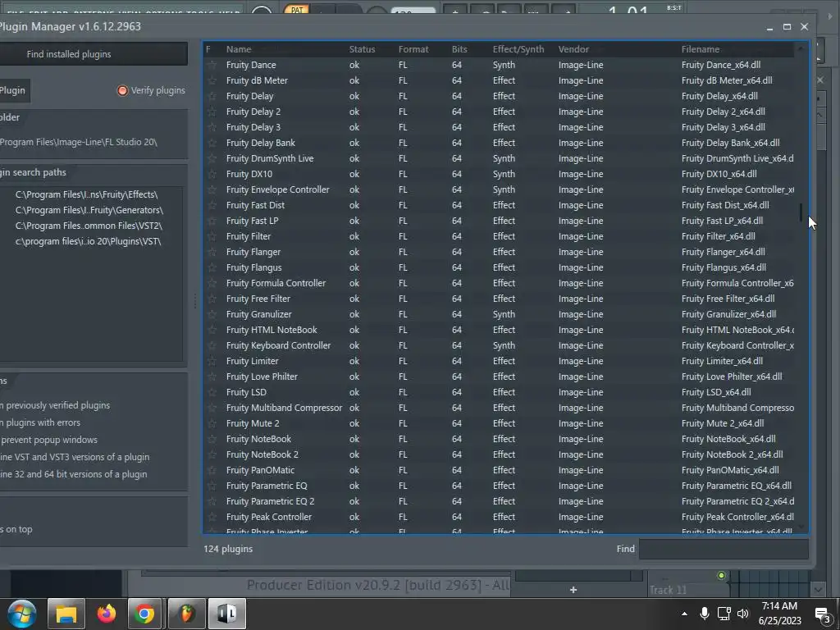
Task: Click Fruity Envelope Controller filename cell
Action: click(x=737, y=189)
